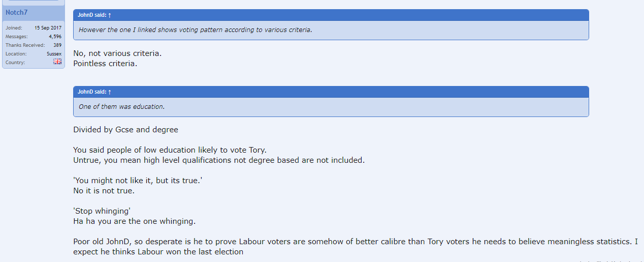Click the "Country:" label in user info
The image size is (644, 262).
(x=15, y=63)
